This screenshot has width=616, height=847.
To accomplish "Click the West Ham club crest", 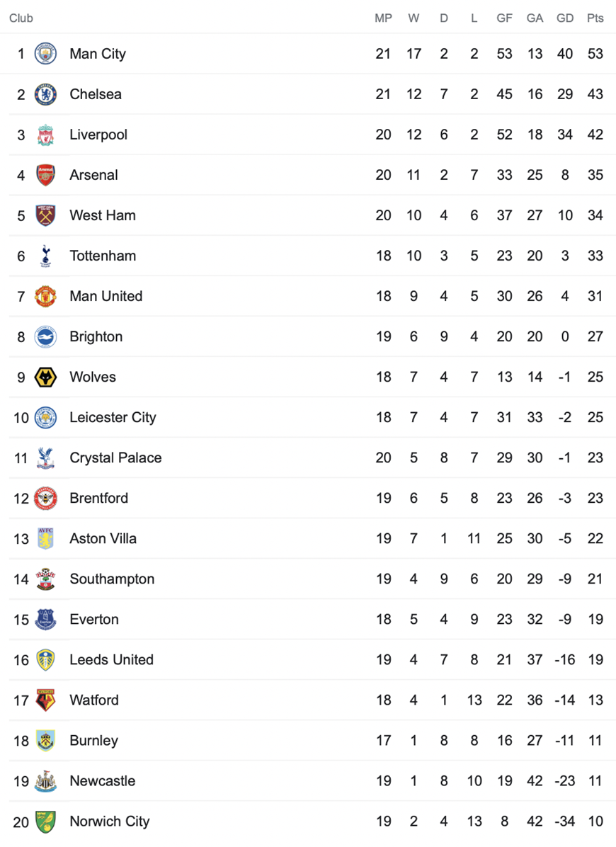I will [x=45, y=215].
